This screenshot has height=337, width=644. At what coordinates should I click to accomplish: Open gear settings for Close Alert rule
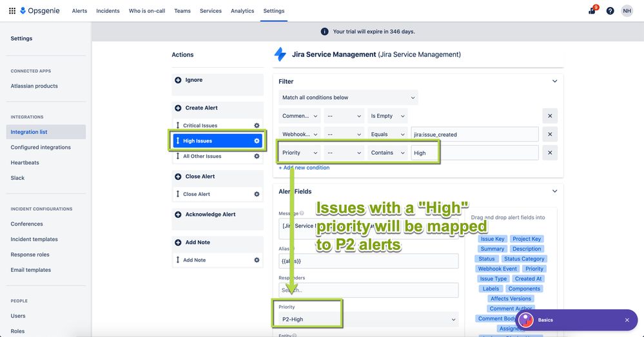[x=257, y=194]
